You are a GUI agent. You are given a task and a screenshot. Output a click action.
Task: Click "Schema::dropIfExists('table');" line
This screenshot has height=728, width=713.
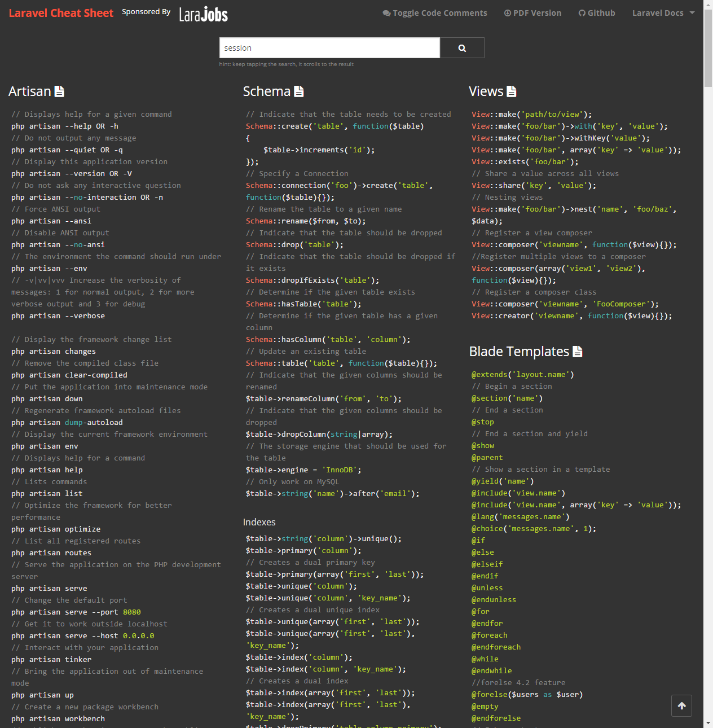pyautogui.click(x=313, y=280)
